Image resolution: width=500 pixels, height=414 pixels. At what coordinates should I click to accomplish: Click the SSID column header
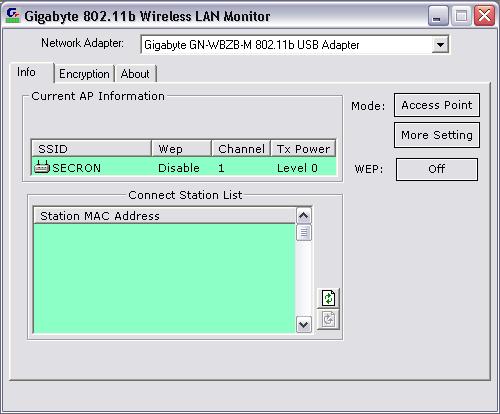[x=91, y=148]
